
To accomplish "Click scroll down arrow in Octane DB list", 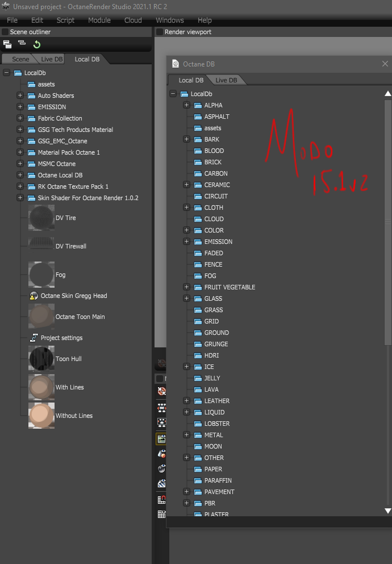I will [x=387, y=511].
